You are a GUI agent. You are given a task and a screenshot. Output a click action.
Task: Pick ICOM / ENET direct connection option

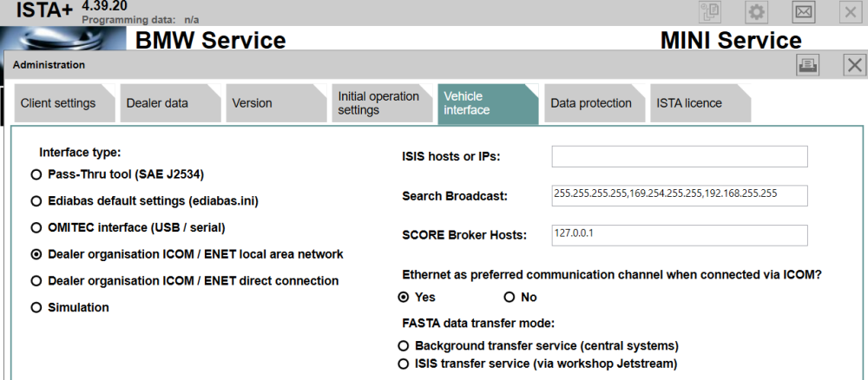click(36, 281)
